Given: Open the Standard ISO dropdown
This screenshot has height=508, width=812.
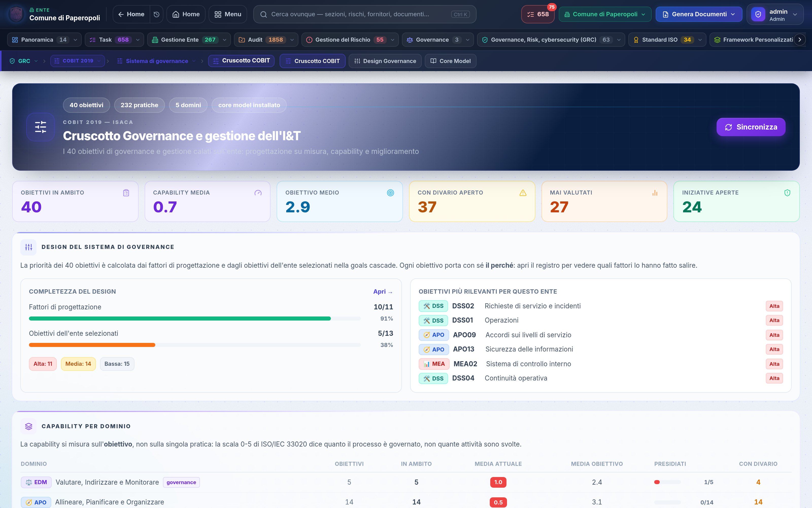Looking at the screenshot, I should 667,40.
